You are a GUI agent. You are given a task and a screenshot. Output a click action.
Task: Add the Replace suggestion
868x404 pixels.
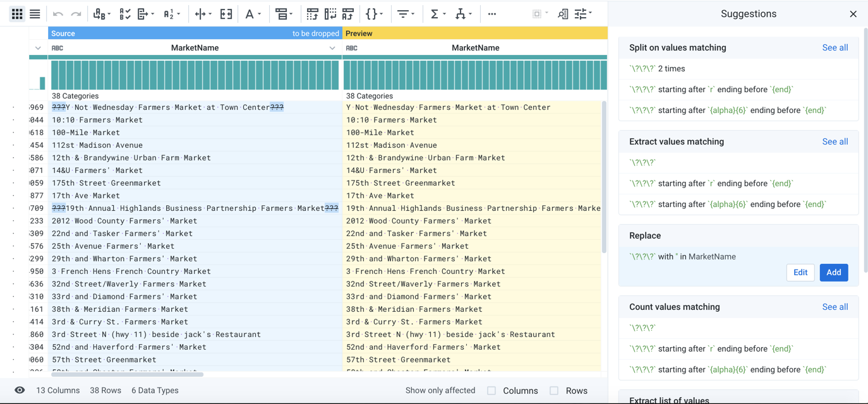click(x=833, y=272)
